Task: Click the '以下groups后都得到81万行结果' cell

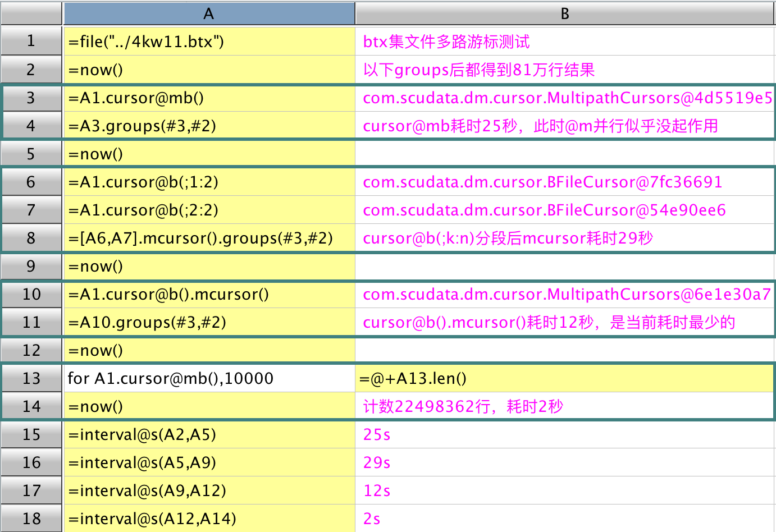Action: 565,69
